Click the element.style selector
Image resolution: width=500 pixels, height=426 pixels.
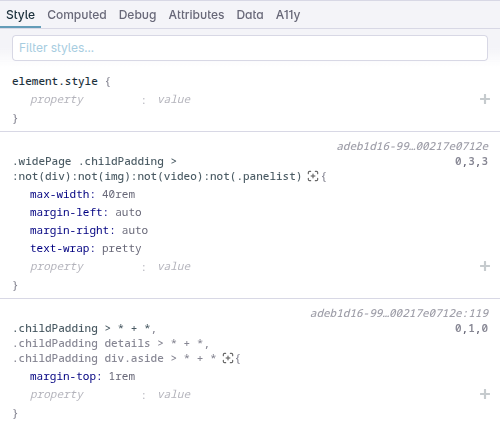click(55, 81)
